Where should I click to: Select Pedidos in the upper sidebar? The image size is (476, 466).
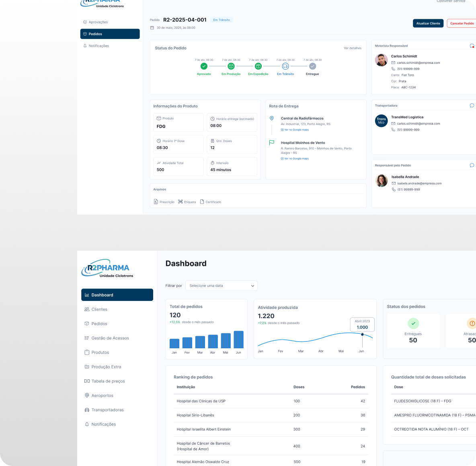click(x=110, y=34)
